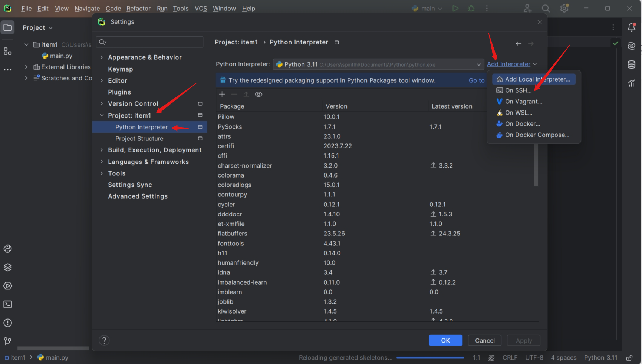Open More Actions dots in the toolbar
The height and width of the screenshot is (364, 642).
[487, 8]
